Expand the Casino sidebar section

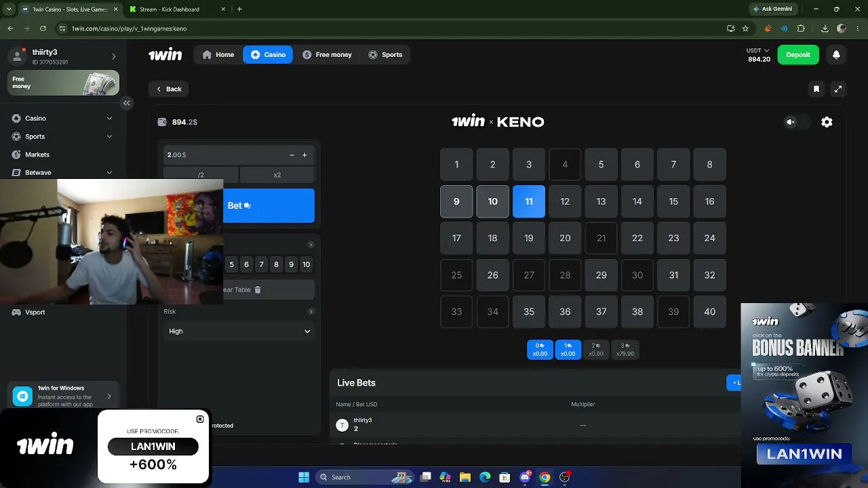109,119
